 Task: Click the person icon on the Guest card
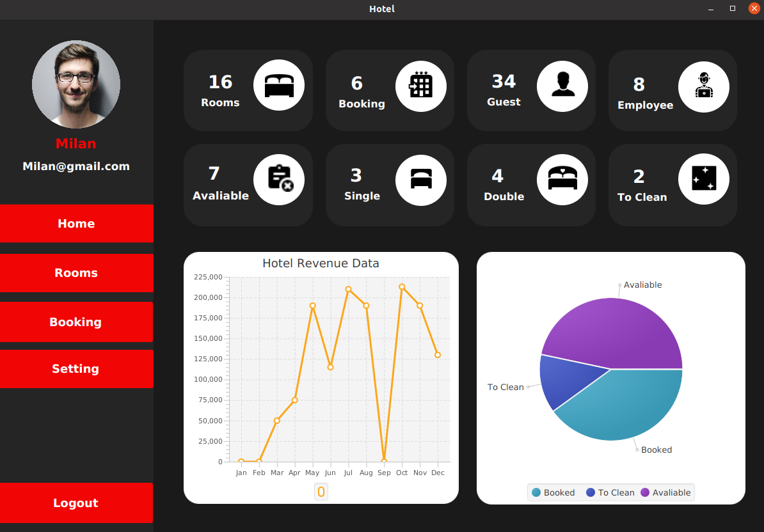click(562, 85)
